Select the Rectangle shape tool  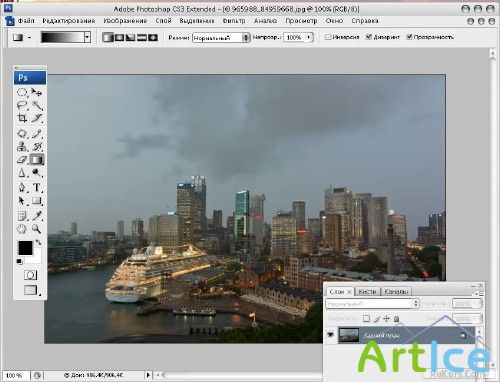point(37,201)
